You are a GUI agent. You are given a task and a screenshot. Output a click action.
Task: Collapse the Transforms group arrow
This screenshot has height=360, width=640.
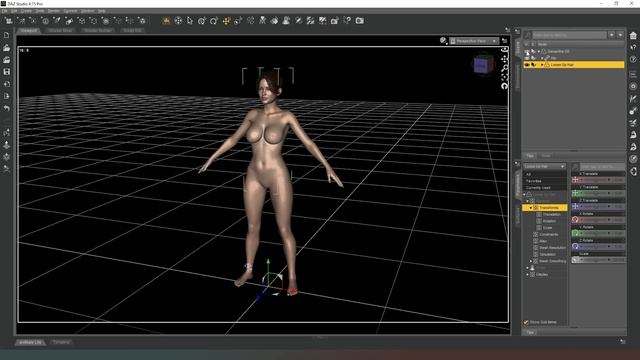tap(531, 208)
